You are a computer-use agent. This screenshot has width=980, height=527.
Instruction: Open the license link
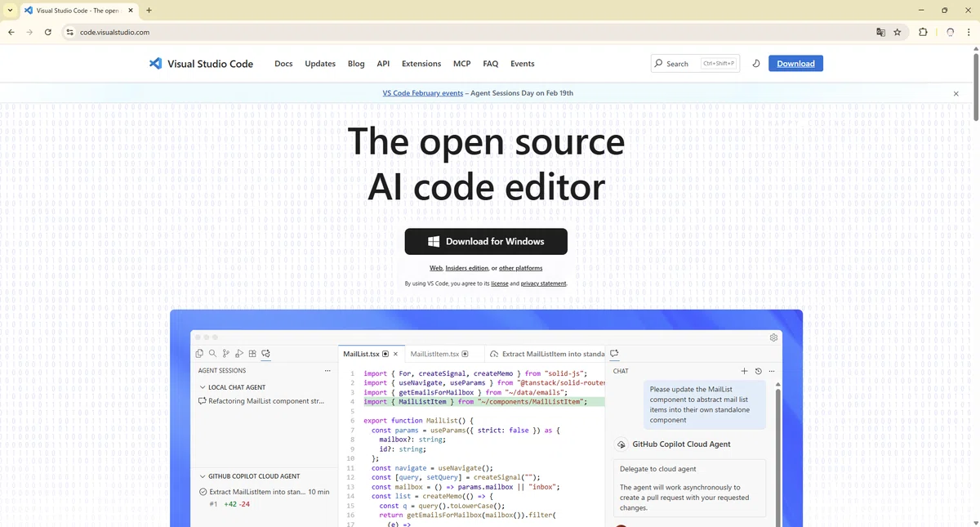499,284
